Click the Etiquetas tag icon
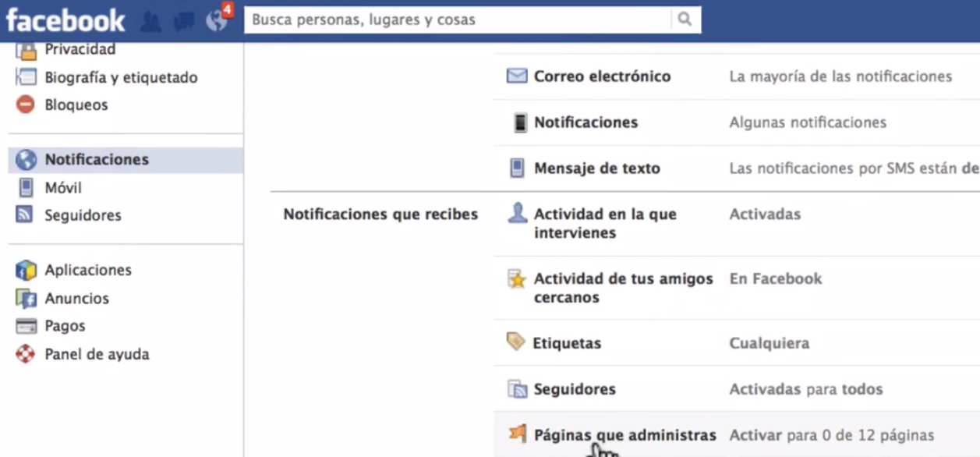The height and width of the screenshot is (457, 980). tap(515, 342)
